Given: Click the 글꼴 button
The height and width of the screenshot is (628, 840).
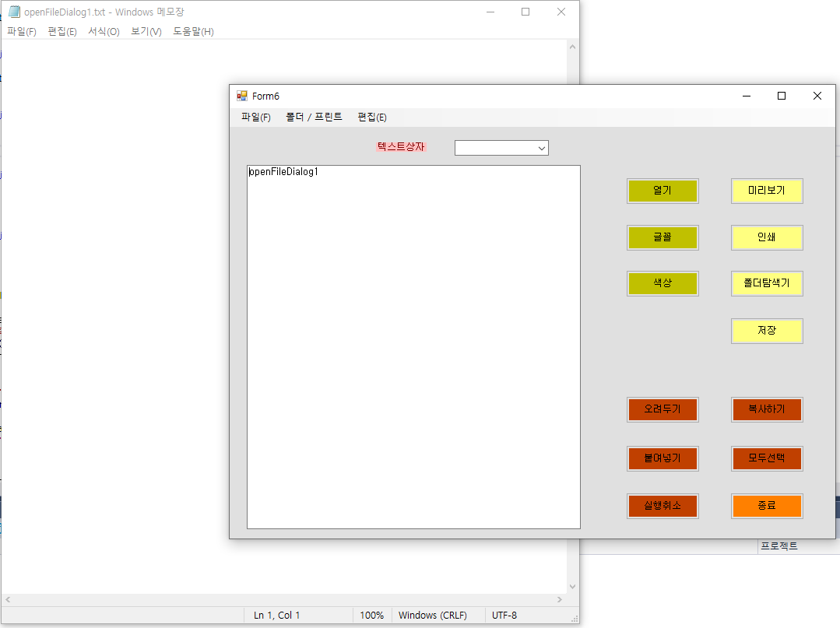Looking at the screenshot, I should click(663, 237).
